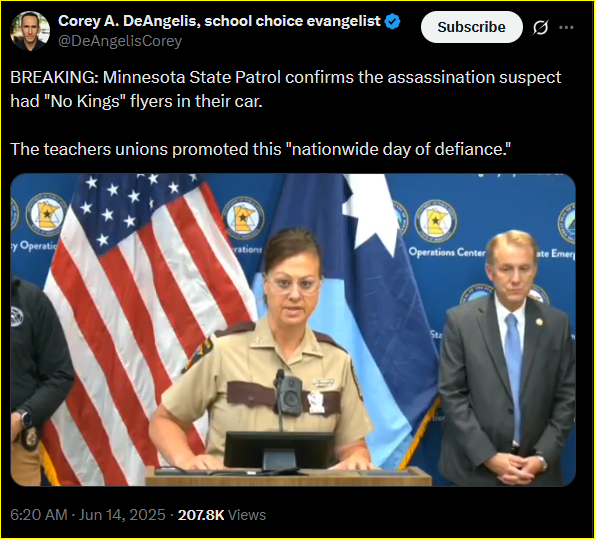This screenshot has width=595, height=539.
Task: Click the 6:20 AM timestamp
Action: (39, 515)
